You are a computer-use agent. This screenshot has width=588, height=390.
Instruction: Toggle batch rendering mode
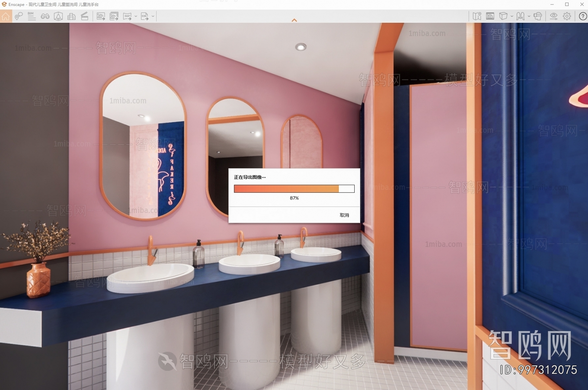point(115,16)
